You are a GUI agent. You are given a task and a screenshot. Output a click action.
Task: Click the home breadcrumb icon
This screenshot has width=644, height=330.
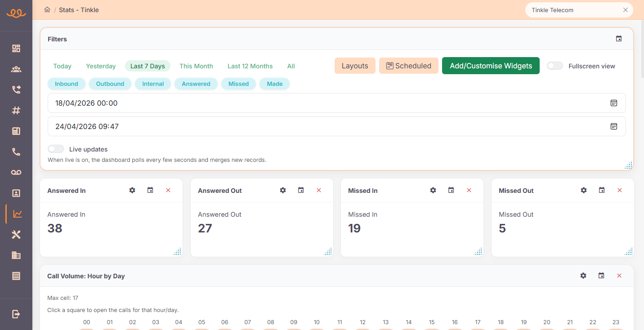tap(47, 10)
